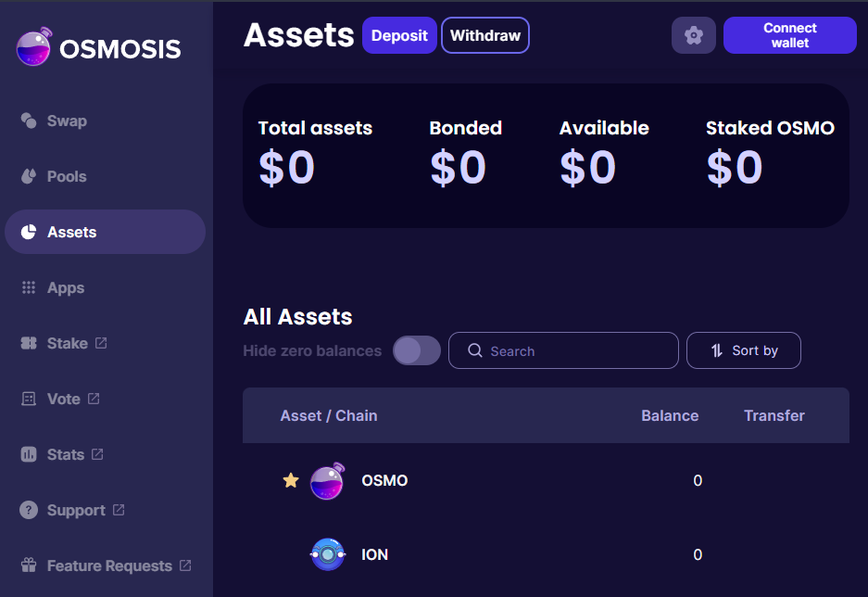Viewport: 868px width, 597px height.
Task: Open the Support menu item
Action: coord(75,510)
